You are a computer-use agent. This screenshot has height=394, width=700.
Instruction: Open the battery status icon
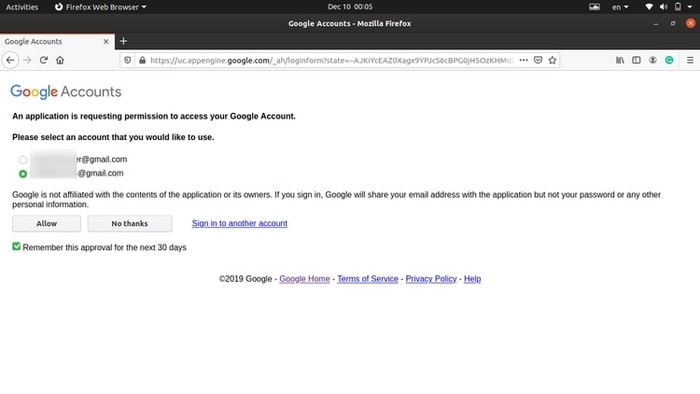[678, 7]
